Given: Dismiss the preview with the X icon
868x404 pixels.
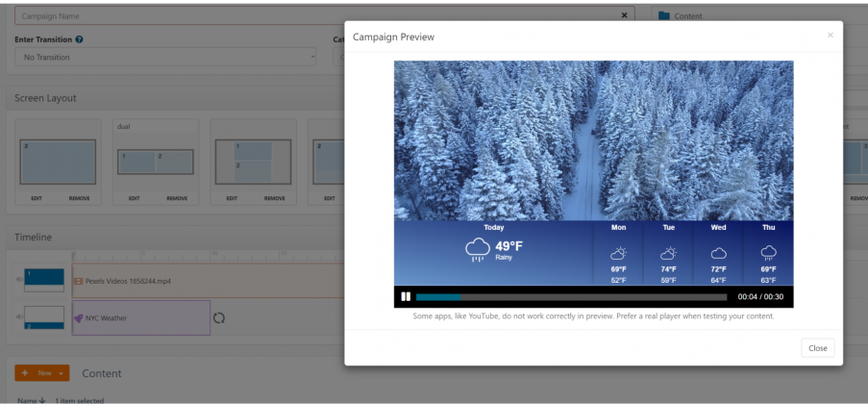Looking at the screenshot, I should coord(830,35).
